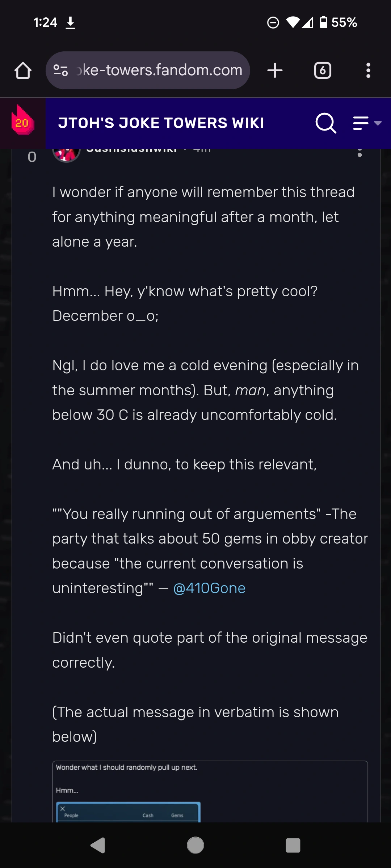This screenshot has height=868, width=391.
Task: Tap the browser home icon
Action: (23, 71)
